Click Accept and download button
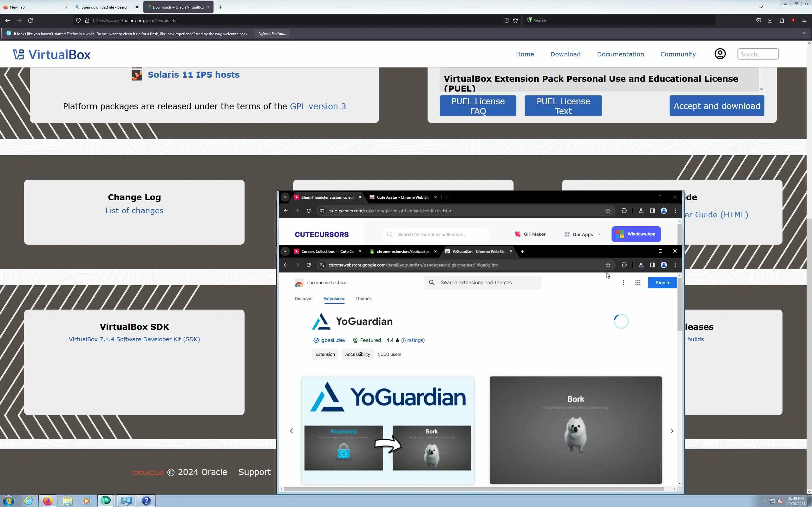Screen dimensions: 812x507 pos(717,106)
